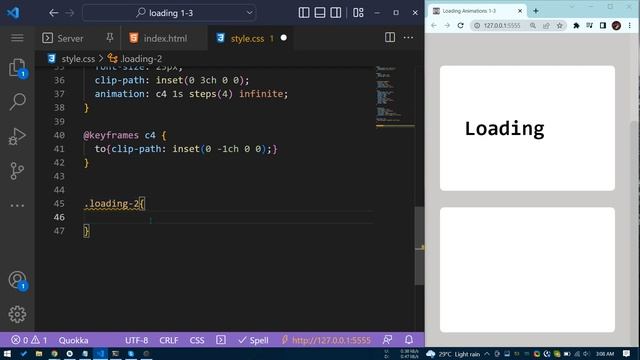The image size is (640, 360).
Task: Open the Chrome profile avatar
Action: click(x=616, y=25)
